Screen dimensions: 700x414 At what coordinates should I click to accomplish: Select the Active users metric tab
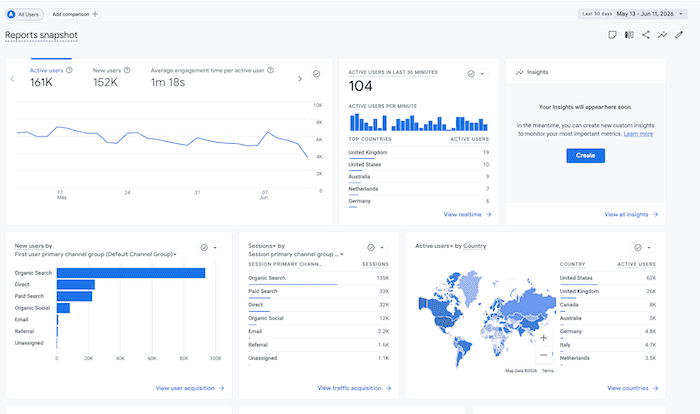51,77
